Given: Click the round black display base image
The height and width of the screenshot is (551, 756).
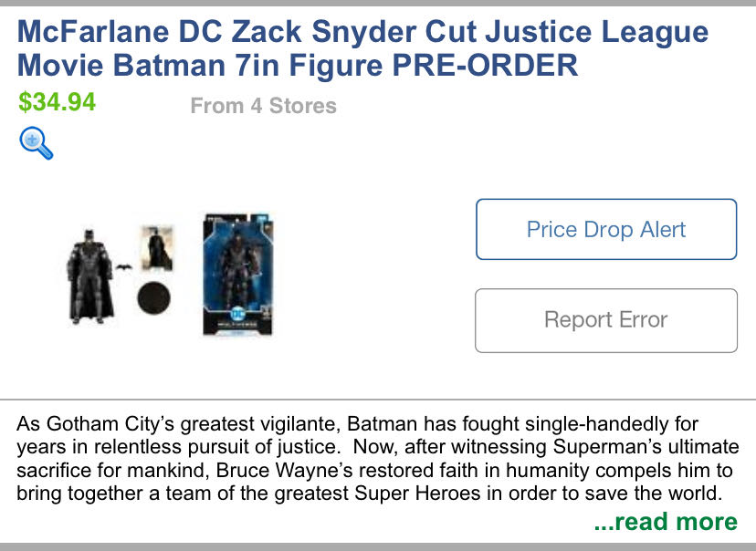Looking at the screenshot, I should pos(153,296).
